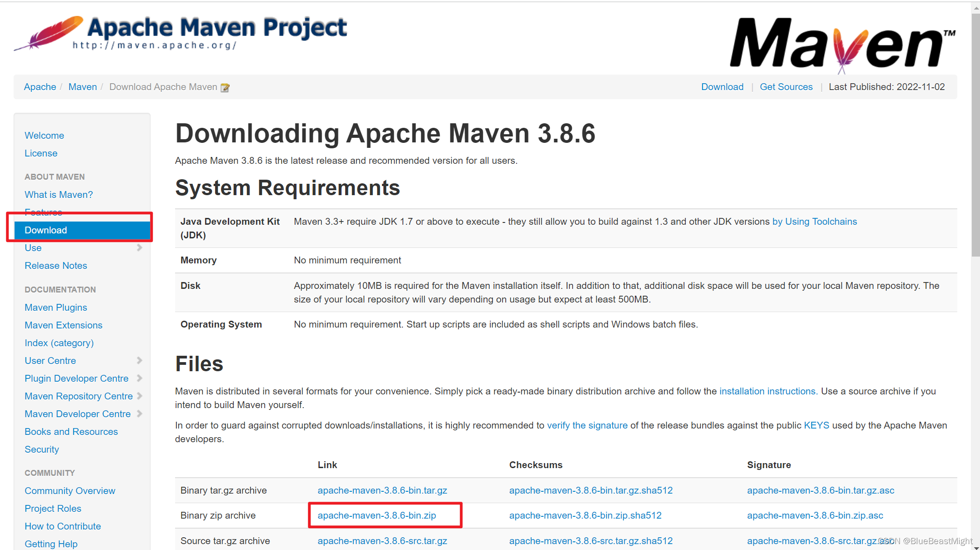This screenshot has height=550, width=980.
Task: Click the Maven logo at top right
Action: (x=842, y=45)
